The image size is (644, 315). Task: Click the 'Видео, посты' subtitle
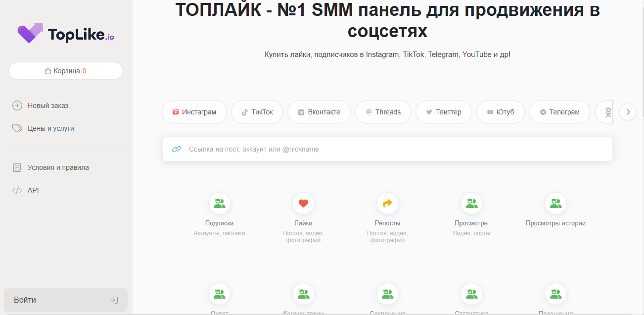tap(471, 233)
